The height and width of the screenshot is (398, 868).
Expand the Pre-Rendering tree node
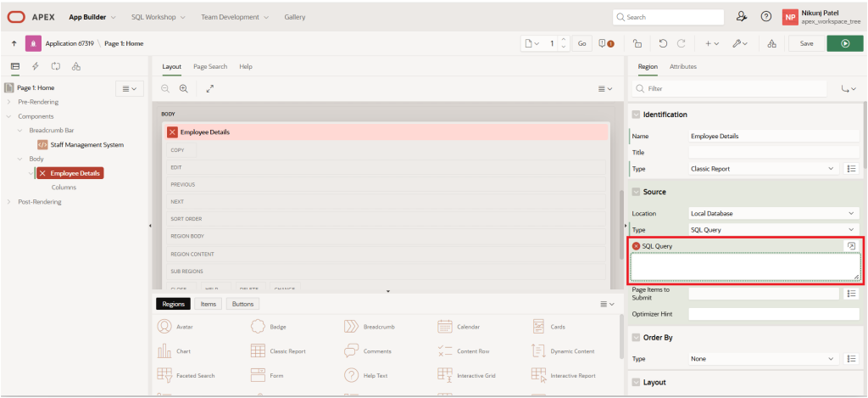coord(10,102)
